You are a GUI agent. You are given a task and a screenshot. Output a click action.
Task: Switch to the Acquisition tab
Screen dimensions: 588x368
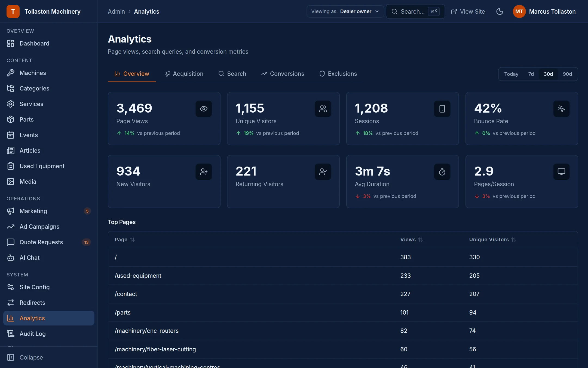(x=184, y=74)
